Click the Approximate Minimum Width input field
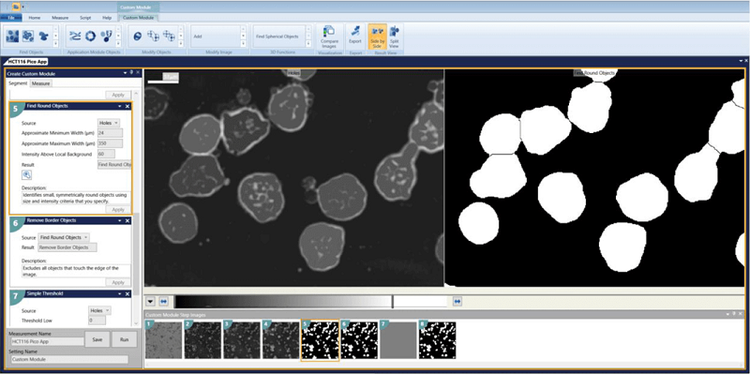The image size is (750, 374). coord(110,133)
